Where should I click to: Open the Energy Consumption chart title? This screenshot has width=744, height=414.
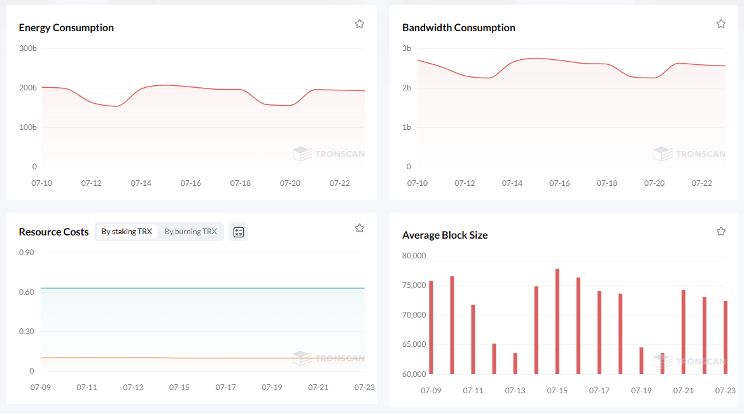click(x=66, y=27)
